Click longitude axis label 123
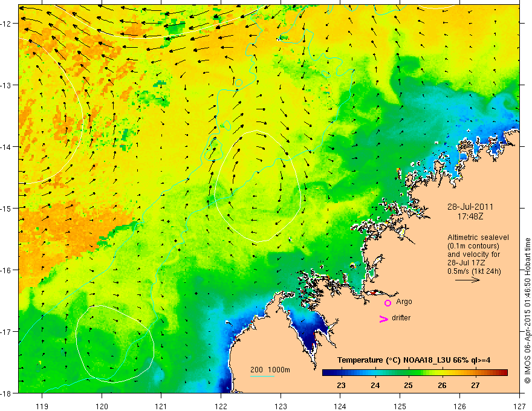The image size is (532, 411). 281,406
